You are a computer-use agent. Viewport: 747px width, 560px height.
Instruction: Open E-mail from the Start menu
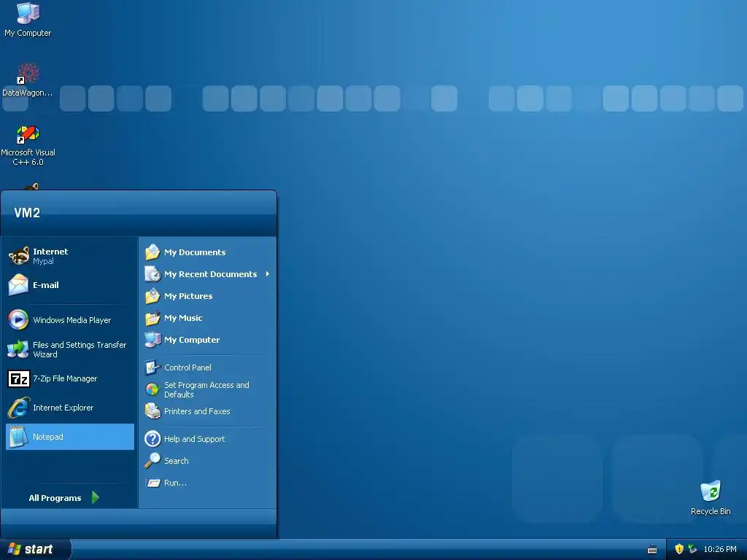pyautogui.click(x=70, y=285)
